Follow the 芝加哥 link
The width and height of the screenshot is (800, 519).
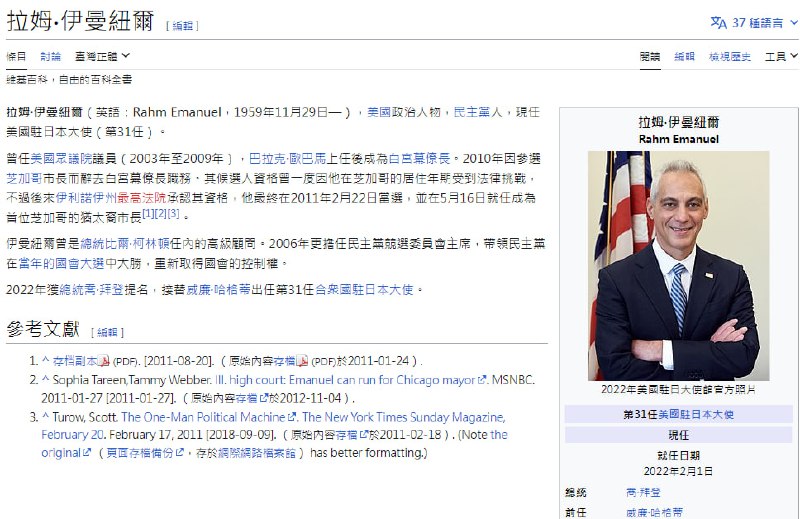(x=24, y=178)
